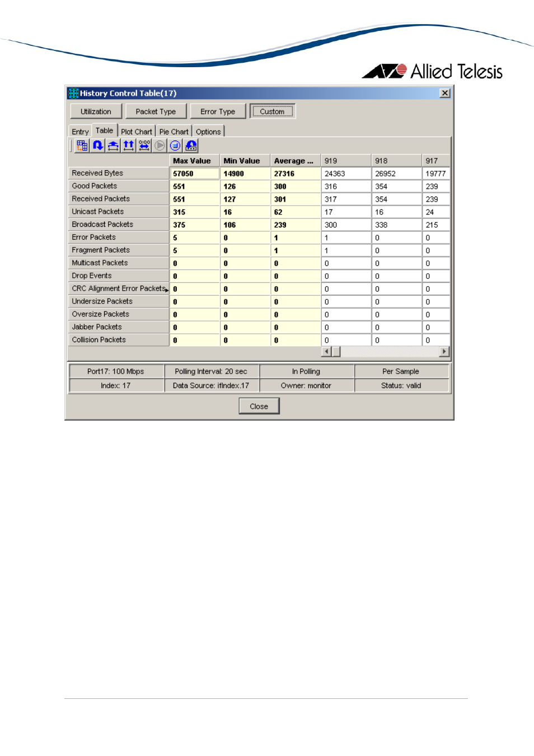
Task: Click Received Packets min value 127
Action: [x=245, y=199]
